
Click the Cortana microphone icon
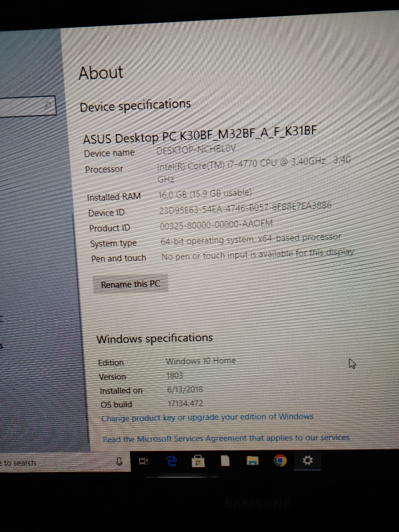click(119, 461)
